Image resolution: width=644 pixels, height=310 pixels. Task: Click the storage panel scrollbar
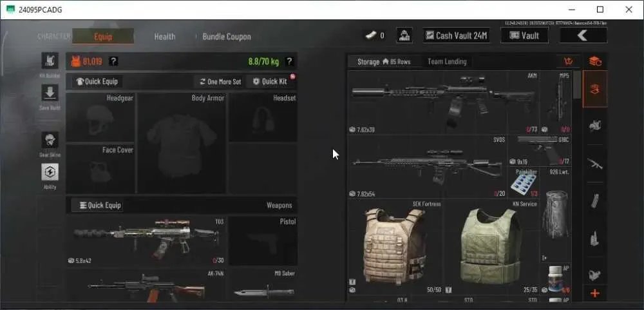577,86
